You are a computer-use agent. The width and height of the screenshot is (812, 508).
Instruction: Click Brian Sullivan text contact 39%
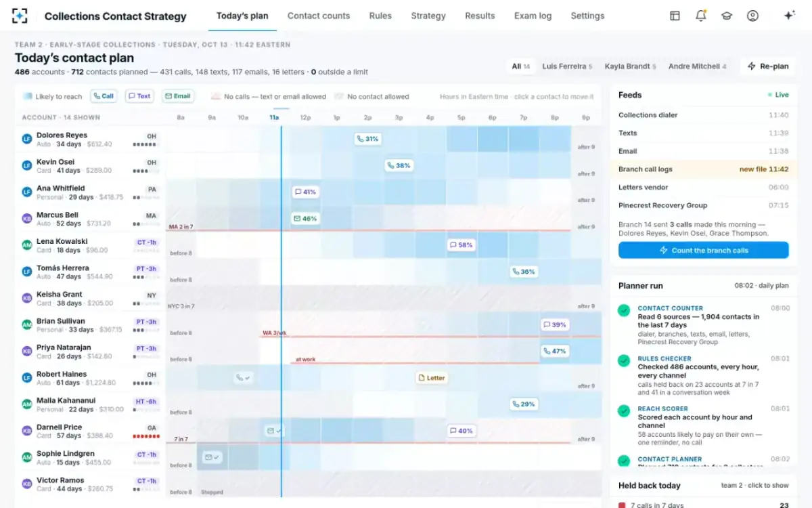(555, 324)
